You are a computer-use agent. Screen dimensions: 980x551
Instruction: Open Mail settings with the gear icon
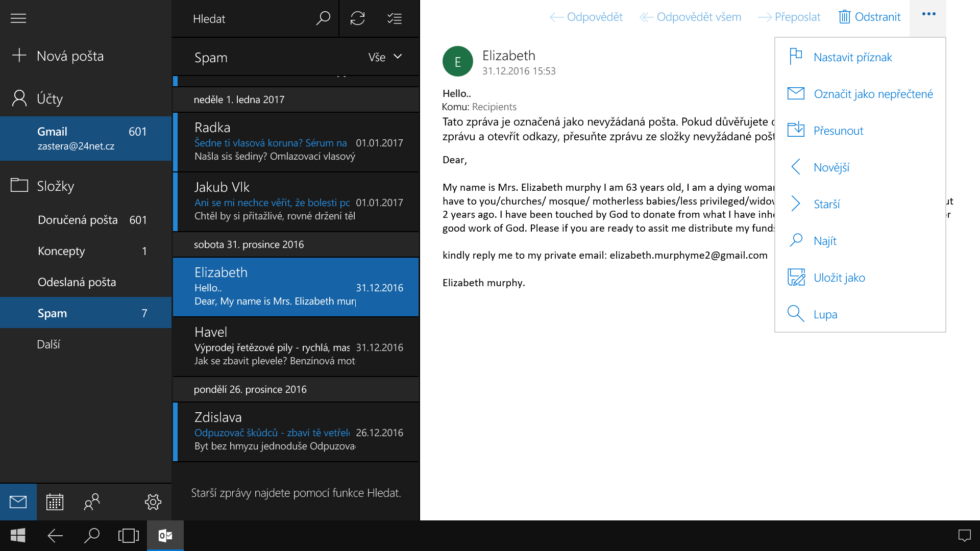point(152,502)
